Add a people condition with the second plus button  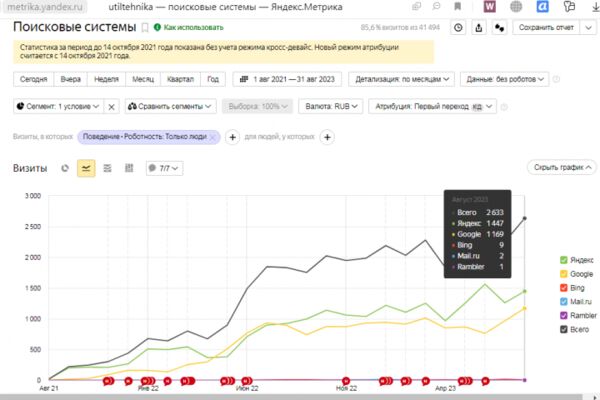click(x=327, y=137)
